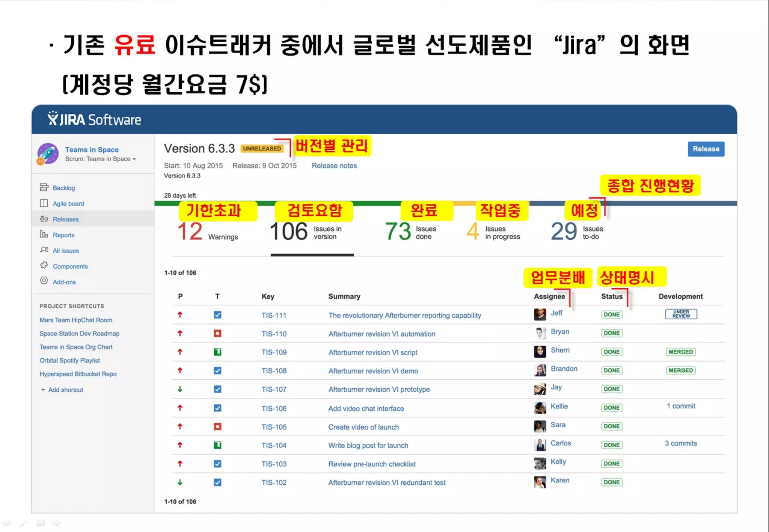
Task: Click the Backlog icon in sidebar
Action: tap(44, 187)
